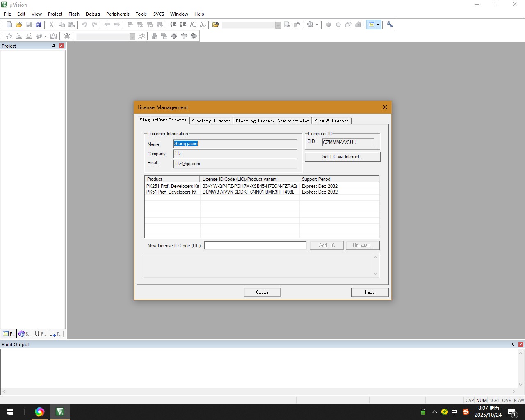Click the Build Output horizontal scrollbar
The height and width of the screenshot is (420, 525).
click(x=258, y=391)
